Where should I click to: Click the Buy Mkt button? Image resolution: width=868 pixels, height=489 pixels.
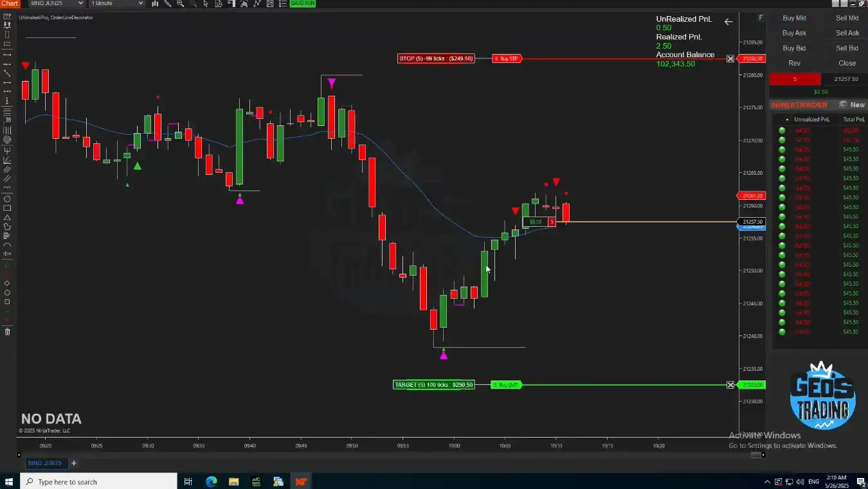point(794,18)
